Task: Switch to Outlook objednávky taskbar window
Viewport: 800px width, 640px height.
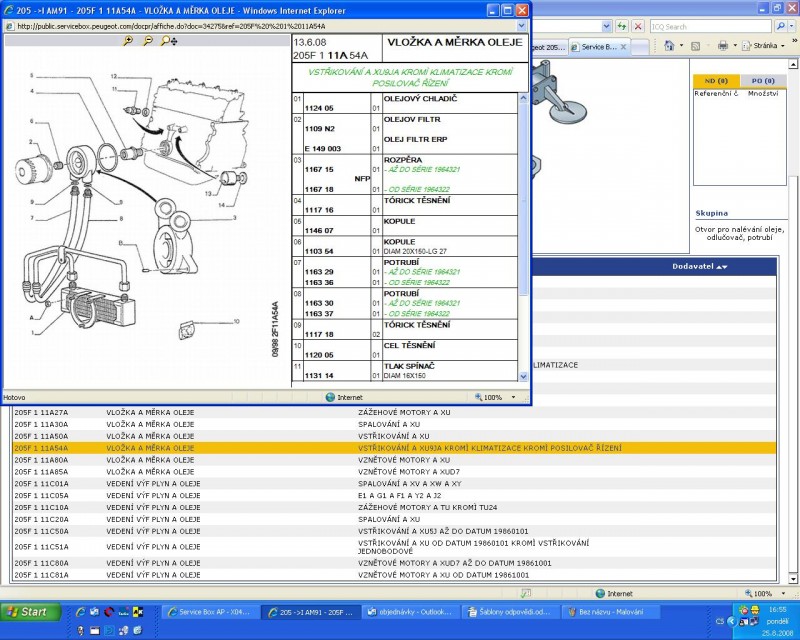Action: [x=412, y=612]
